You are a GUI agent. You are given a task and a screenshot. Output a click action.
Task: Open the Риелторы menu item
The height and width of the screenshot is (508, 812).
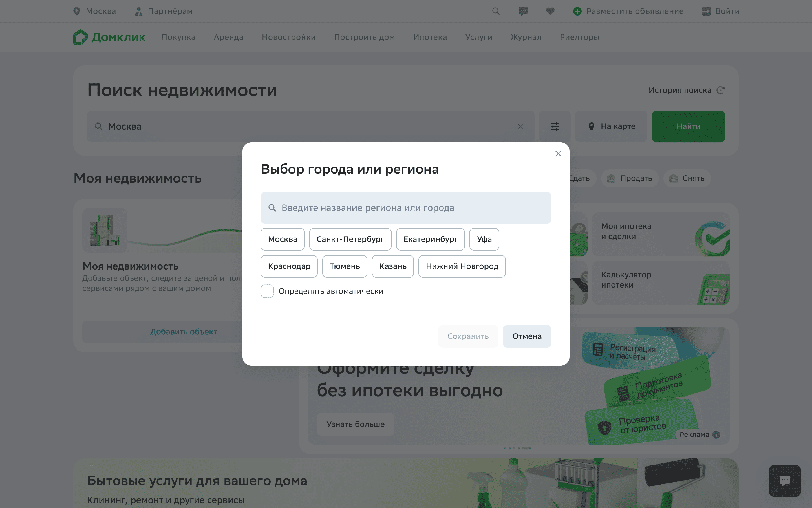click(579, 37)
